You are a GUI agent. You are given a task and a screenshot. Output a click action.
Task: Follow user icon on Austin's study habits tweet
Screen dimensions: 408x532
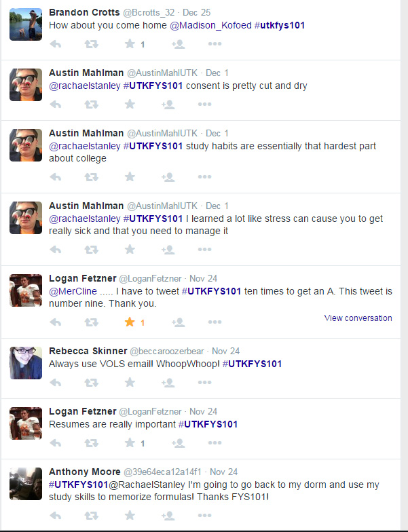168,176
